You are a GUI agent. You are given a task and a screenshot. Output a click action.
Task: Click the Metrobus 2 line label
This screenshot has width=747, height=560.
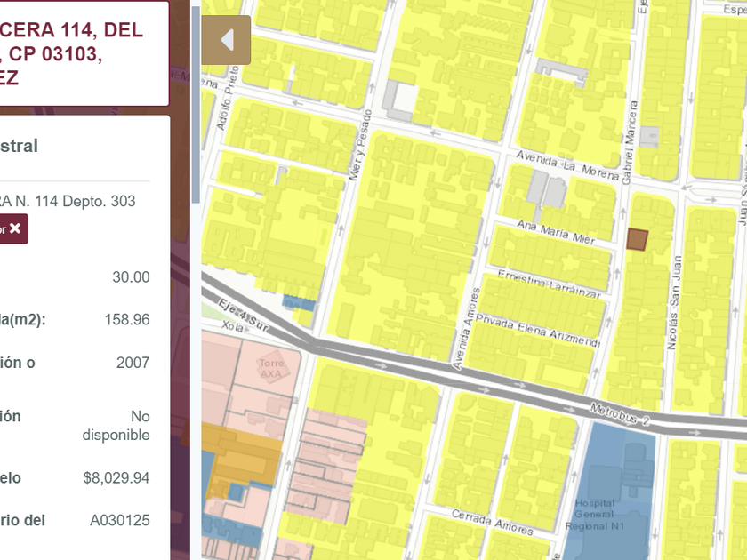(x=620, y=414)
